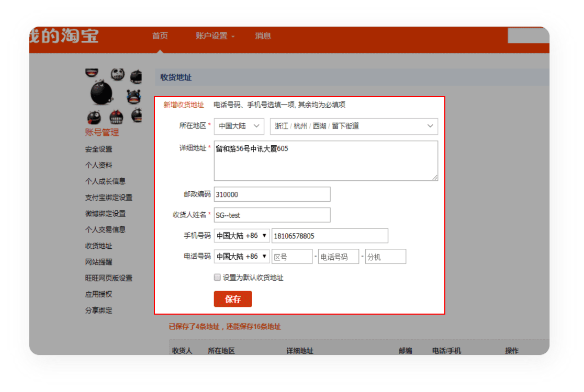Expand the province/city/district selector

[354, 126]
